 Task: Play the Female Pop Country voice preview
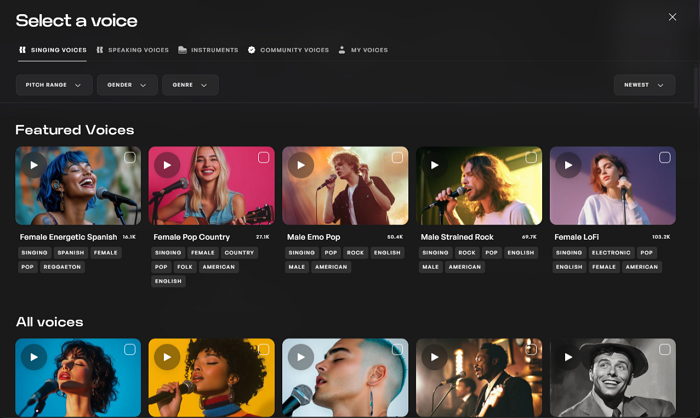[167, 165]
